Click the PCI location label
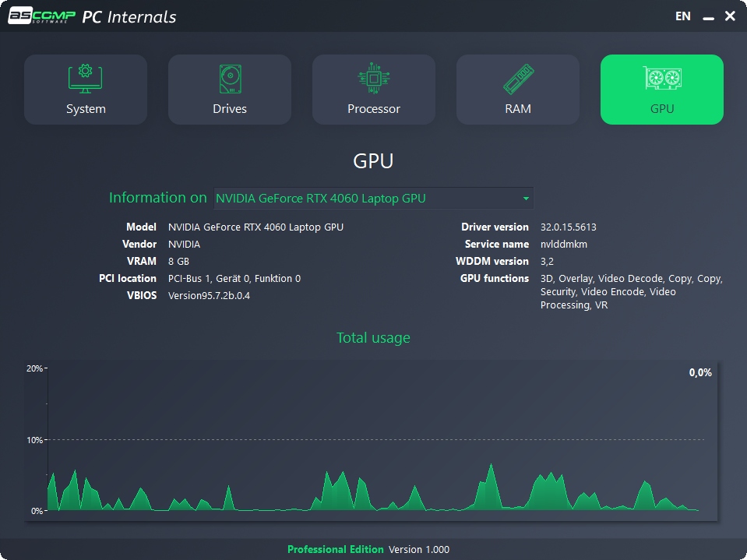Viewport: 747px width, 560px height. click(127, 279)
